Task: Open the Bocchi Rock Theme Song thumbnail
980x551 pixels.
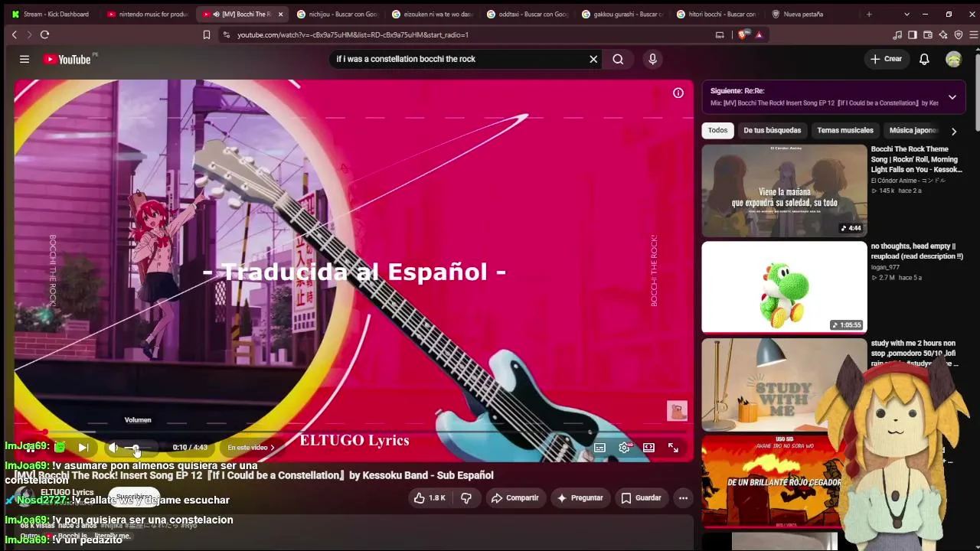Action: point(784,191)
